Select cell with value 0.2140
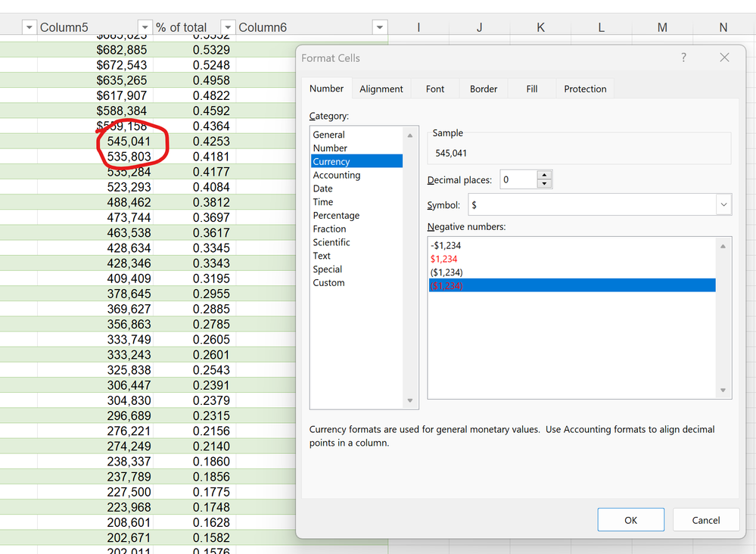Viewport: 756px width, 554px height. (x=194, y=447)
